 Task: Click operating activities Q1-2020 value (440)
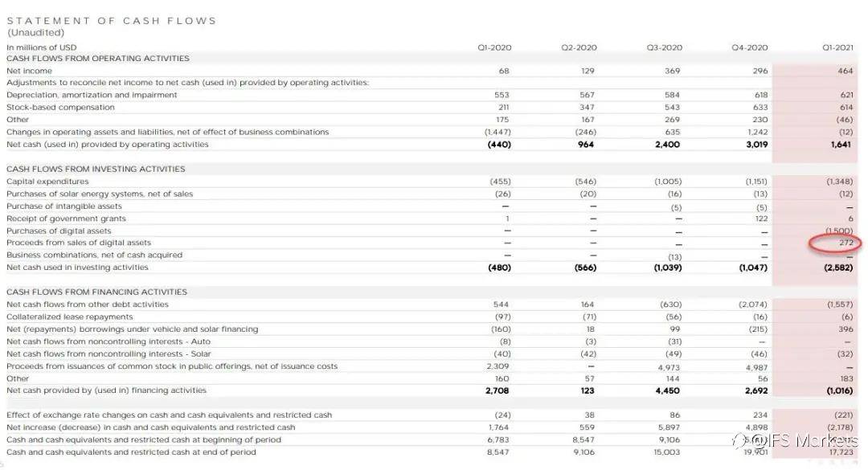[499, 145]
